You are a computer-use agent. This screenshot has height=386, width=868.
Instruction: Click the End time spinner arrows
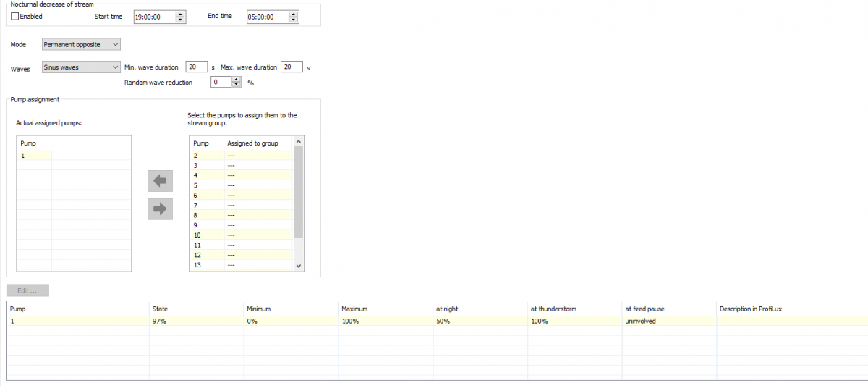click(x=294, y=17)
